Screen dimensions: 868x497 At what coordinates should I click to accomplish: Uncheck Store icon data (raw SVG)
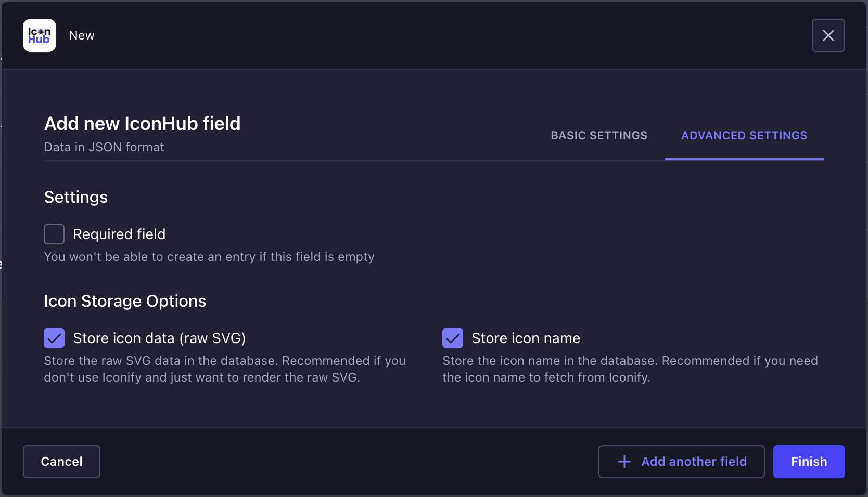pyautogui.click(x=54, y=338)
